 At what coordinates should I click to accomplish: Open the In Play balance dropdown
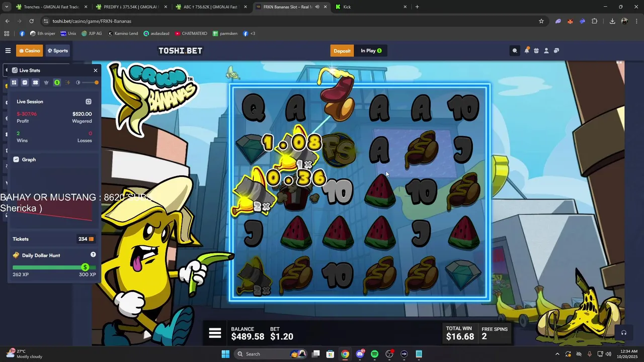(371, 51)
